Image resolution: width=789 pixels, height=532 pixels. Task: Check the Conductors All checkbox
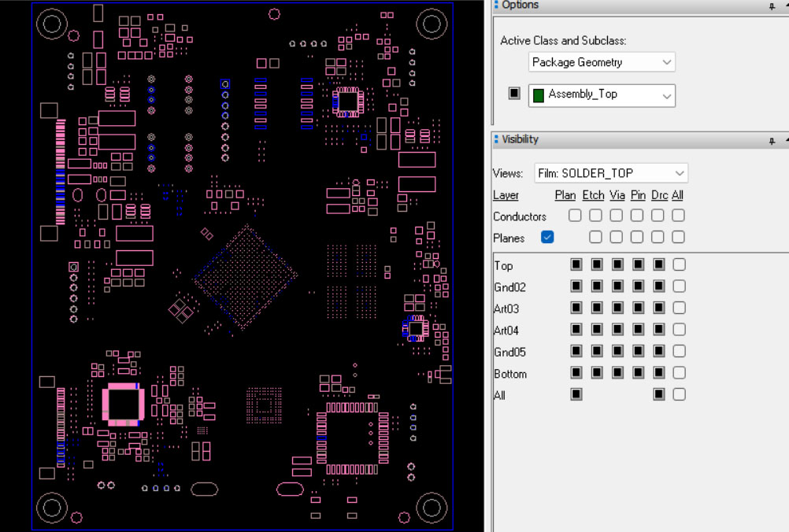click(x=679, y=216)
